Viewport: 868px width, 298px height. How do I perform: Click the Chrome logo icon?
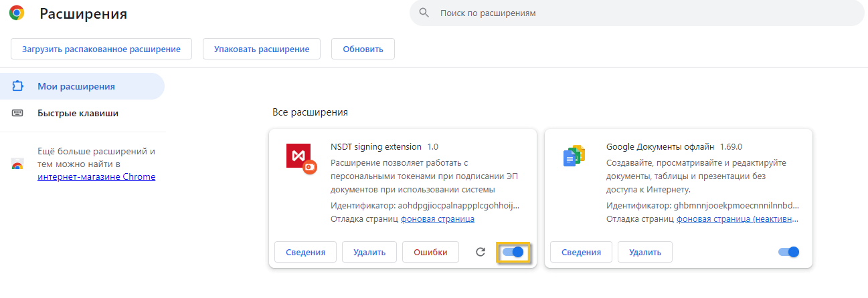click(x=17, y=13)
